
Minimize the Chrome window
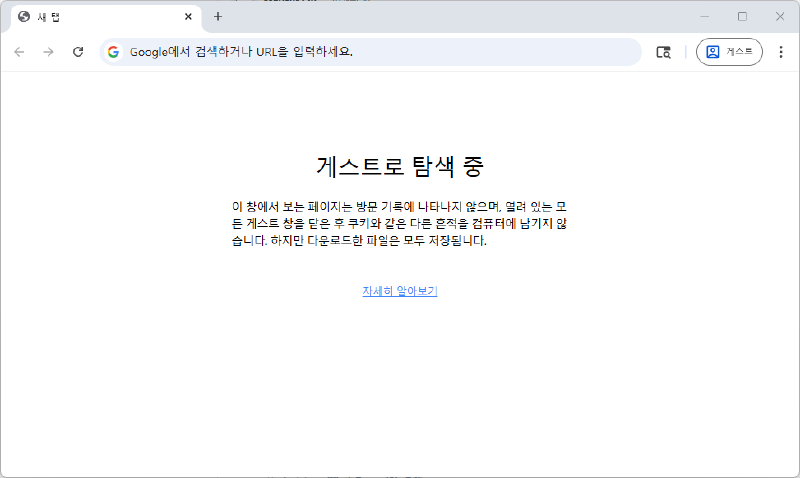point(705,17)
